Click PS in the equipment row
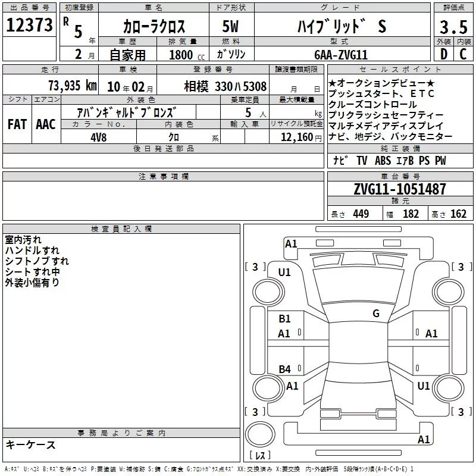476x476 pixels. 424,161
